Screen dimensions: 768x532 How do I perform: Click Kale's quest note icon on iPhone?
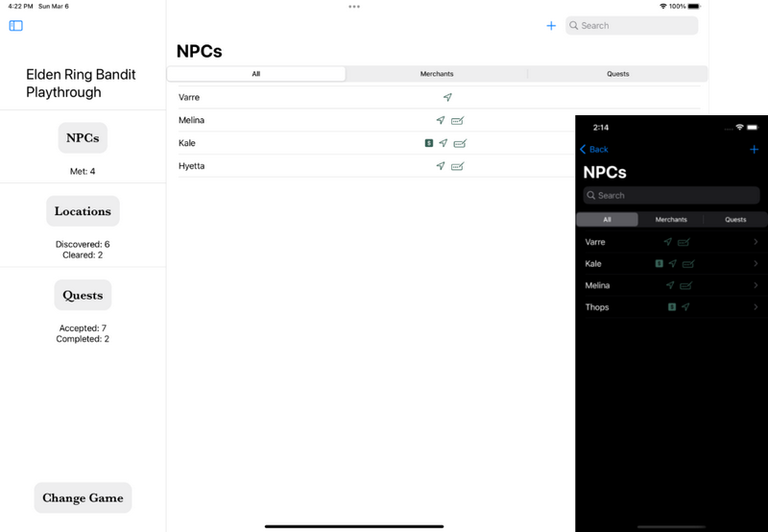point(688,264)
